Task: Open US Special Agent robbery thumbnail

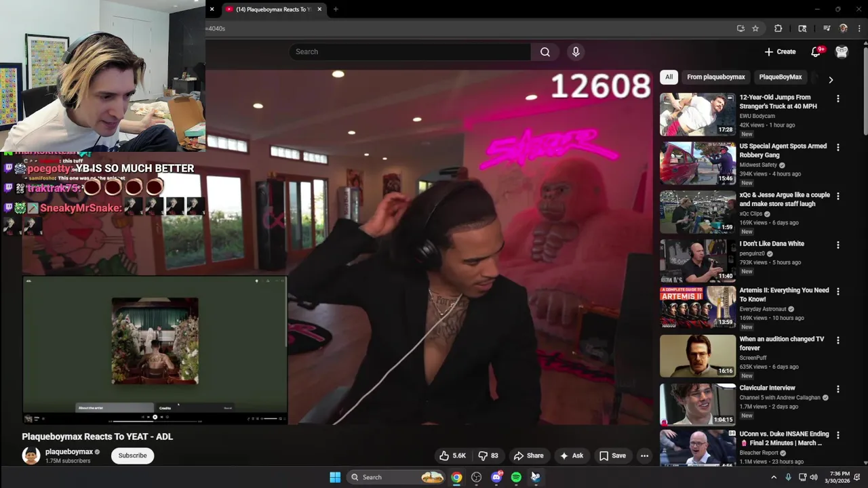Action: click(698, 163)
